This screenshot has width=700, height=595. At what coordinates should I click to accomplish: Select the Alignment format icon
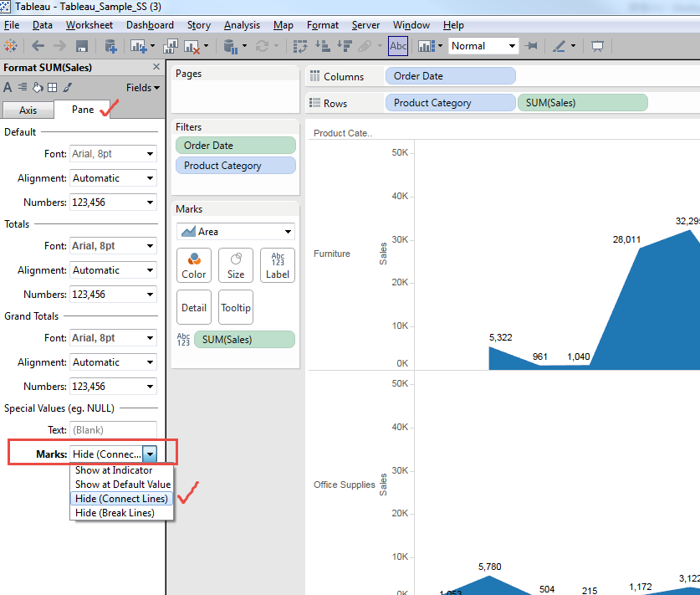[23, 87]
